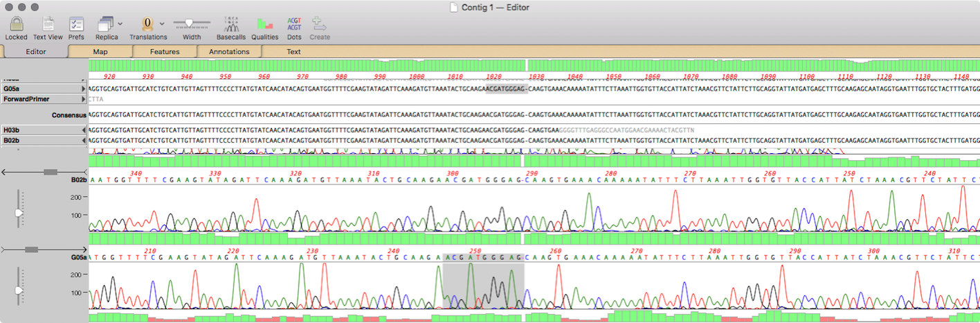Viewport: 980px width, 323px height.
Task: Toggle Qualities bar display
Action: click(264, 25)
